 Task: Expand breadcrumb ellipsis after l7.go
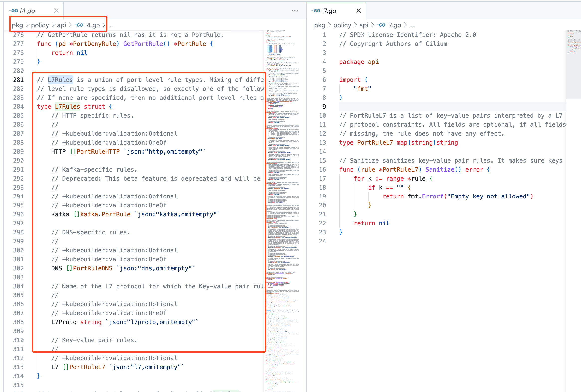point(412,25)
